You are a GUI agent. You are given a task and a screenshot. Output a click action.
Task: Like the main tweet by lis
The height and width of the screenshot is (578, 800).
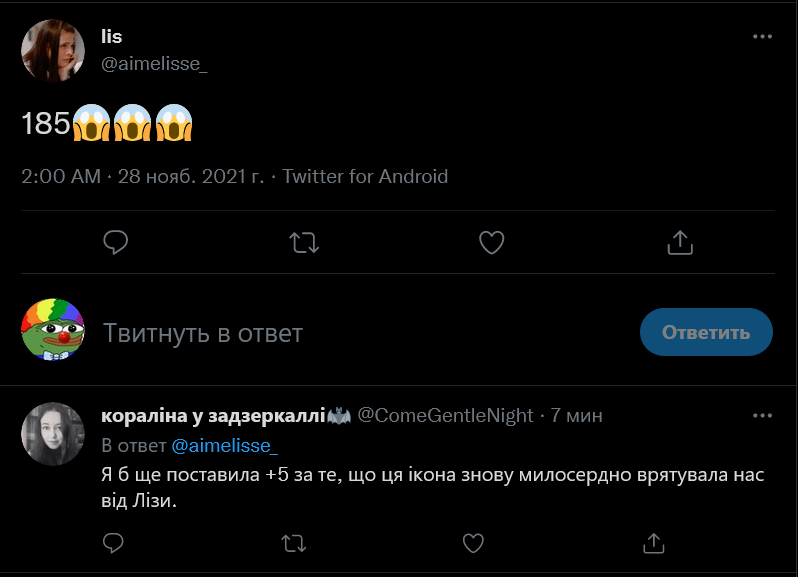click(x=491, y=242)
